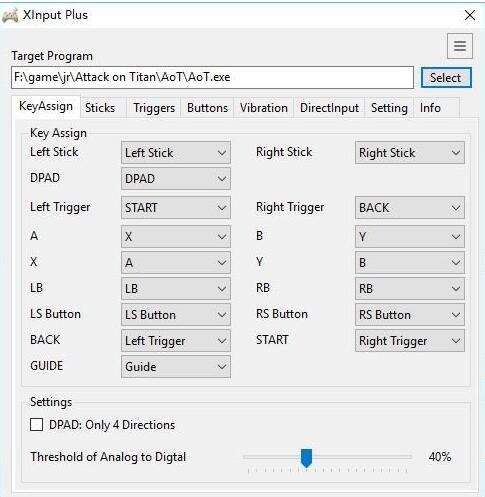Expand the A button dropdown showing X
Image resolution: width=485 pixels, height=497 pixels.
pos(176,237)
